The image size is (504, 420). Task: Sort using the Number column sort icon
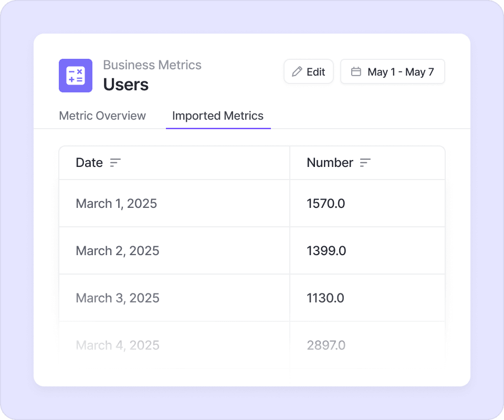365,163
